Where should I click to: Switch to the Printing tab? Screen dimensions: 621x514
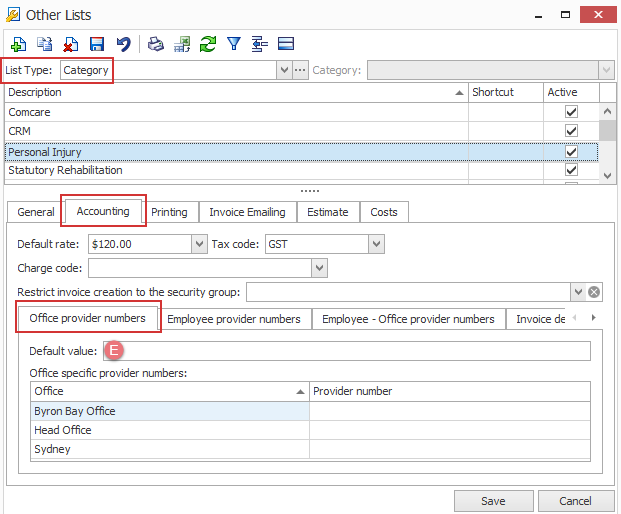[169, 212]
